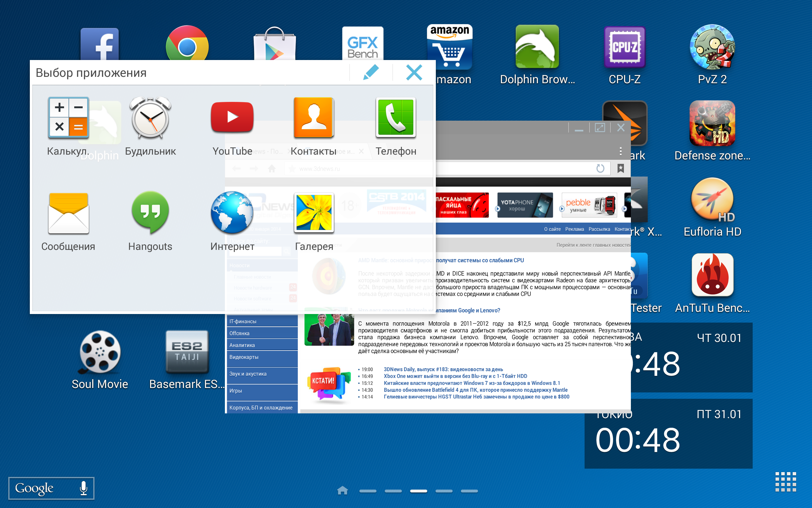Launch PvZ 2 game
Viewport: 812px width, 508px height.
[712, 47]
